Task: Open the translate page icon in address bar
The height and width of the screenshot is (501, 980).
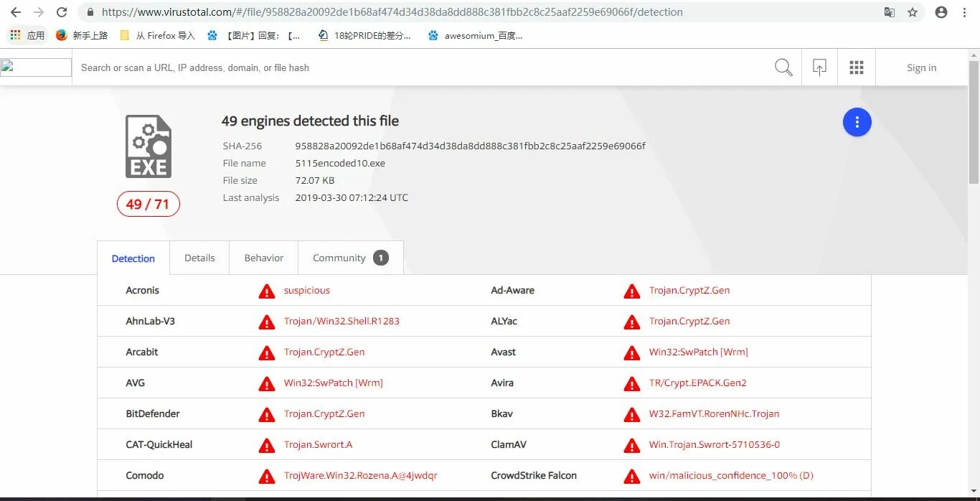Action: pyautogui.click(x=890, y=12)
